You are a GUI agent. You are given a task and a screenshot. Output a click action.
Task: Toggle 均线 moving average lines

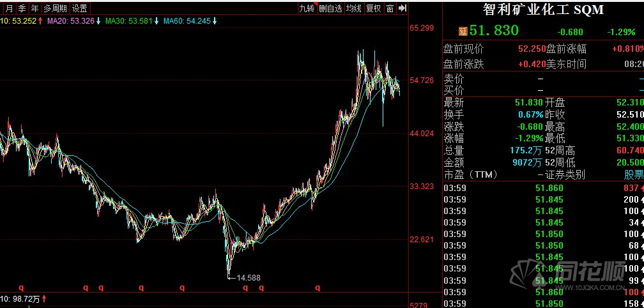(353, 8)
